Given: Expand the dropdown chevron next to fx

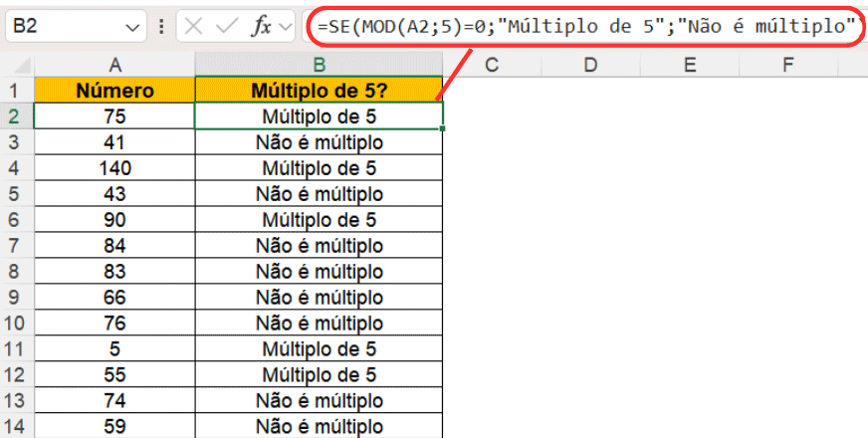Looking at the screenshot, I should pos(286,27).
